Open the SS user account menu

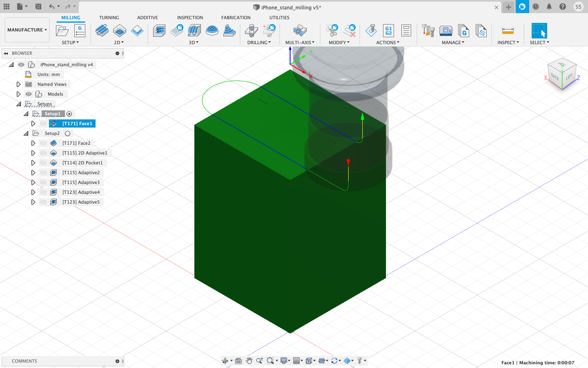(x=578, y=7)
